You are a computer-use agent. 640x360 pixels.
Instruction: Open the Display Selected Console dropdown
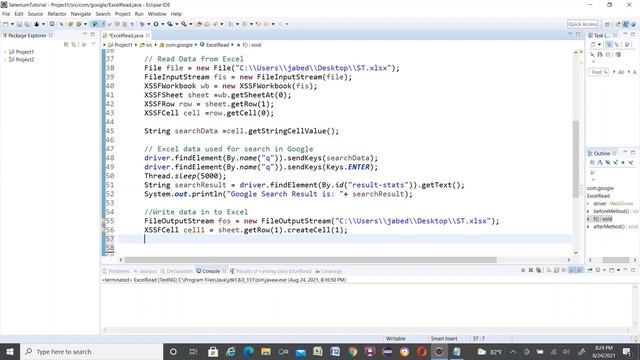point(604,270)
